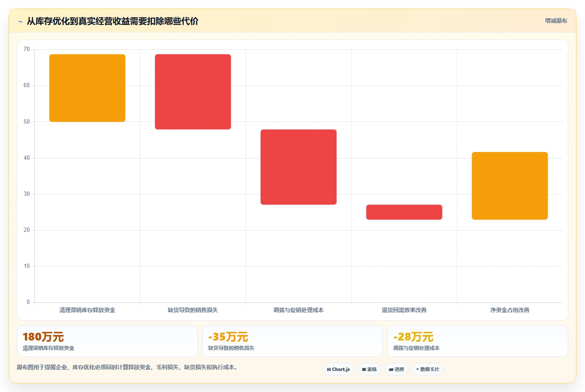Click the orange 净资金占用改善 bar
Viewport: 585px width, 392px height.
click(509, 186)
